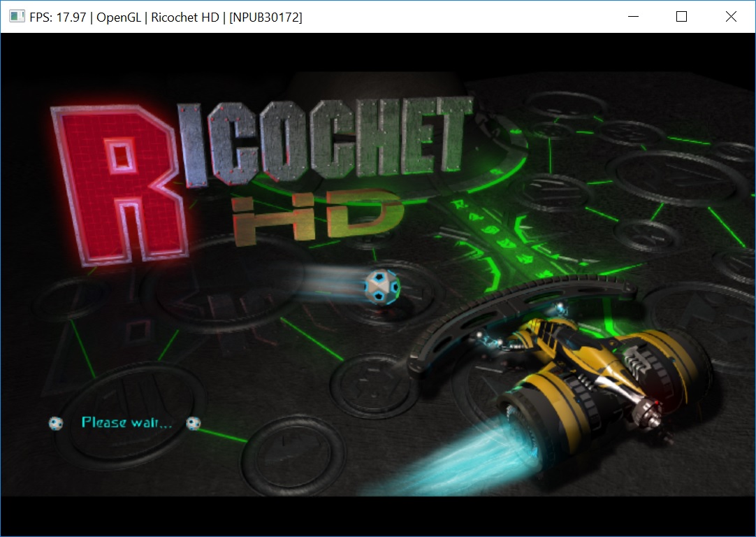This screenshot has width=756, height=537.
Task: Maximize the Ricochet HD window
Action: [682, 17]
